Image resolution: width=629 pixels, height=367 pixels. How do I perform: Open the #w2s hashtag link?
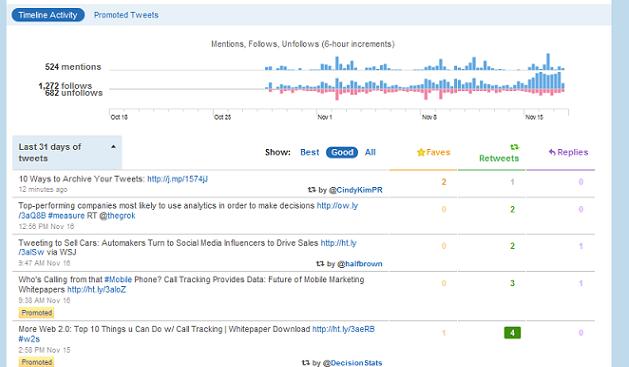(x=29, y=339)
